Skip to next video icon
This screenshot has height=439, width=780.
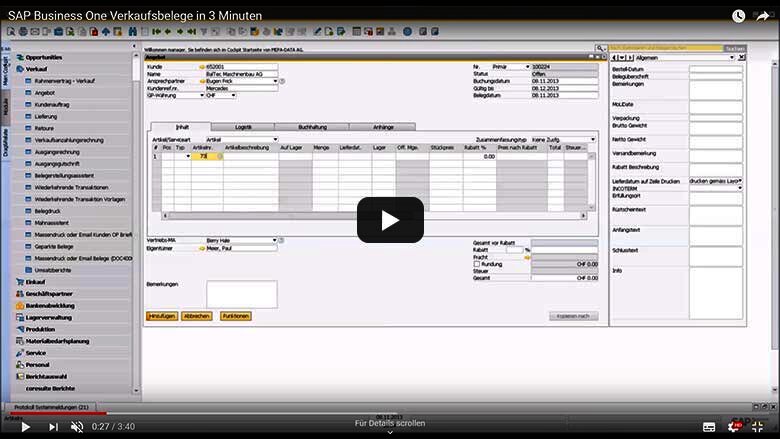click(x=52, y=427)
